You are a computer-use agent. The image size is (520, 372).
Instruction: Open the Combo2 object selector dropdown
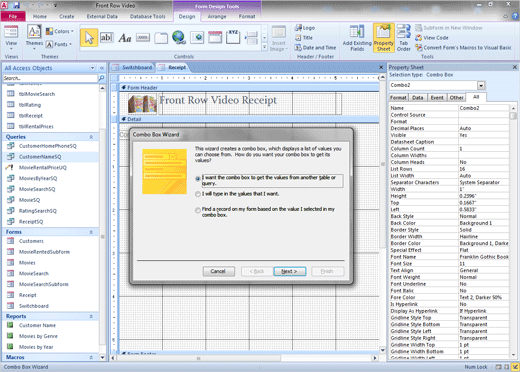click(481, 85)
